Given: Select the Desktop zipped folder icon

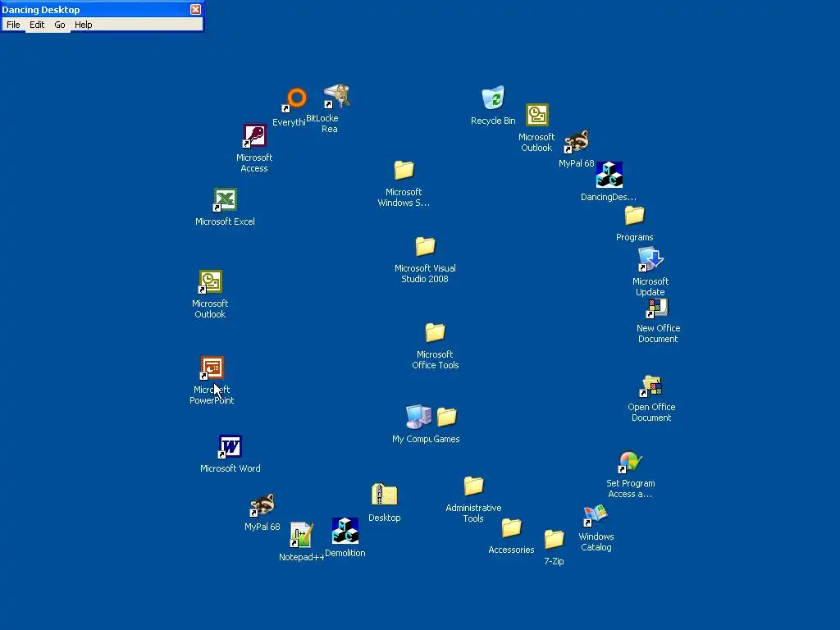Looking at the screenshot, I should pyautogui.click(x=384, y=495).
